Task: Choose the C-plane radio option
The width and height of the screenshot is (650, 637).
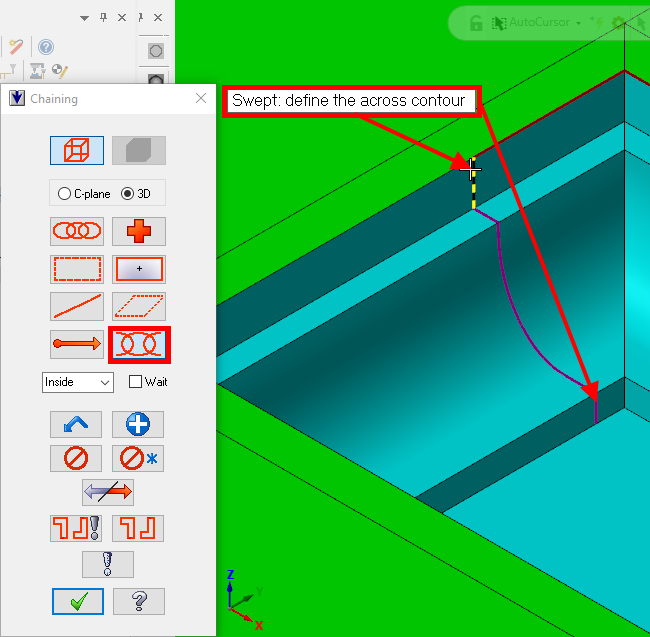Action: pyautogui.click(x=84, y=194)
